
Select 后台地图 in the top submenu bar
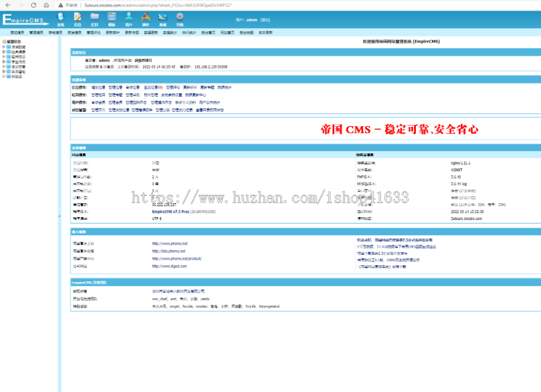coord(246,32)
